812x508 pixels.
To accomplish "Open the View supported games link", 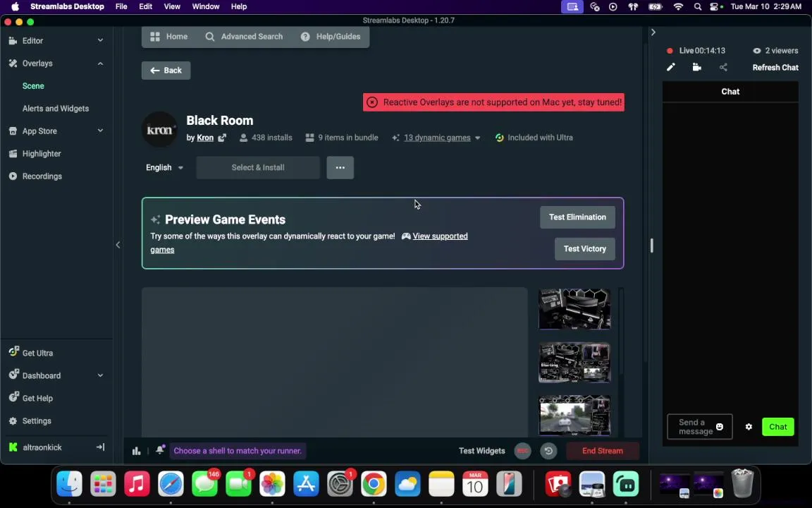I will 440,236.
